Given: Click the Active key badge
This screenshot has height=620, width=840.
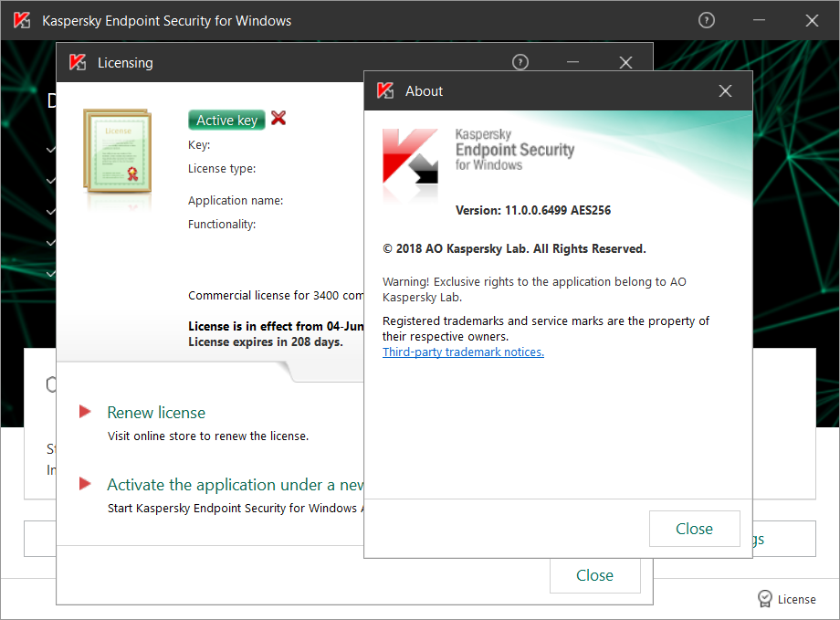Looking at the screenshot, I should 226,120.
